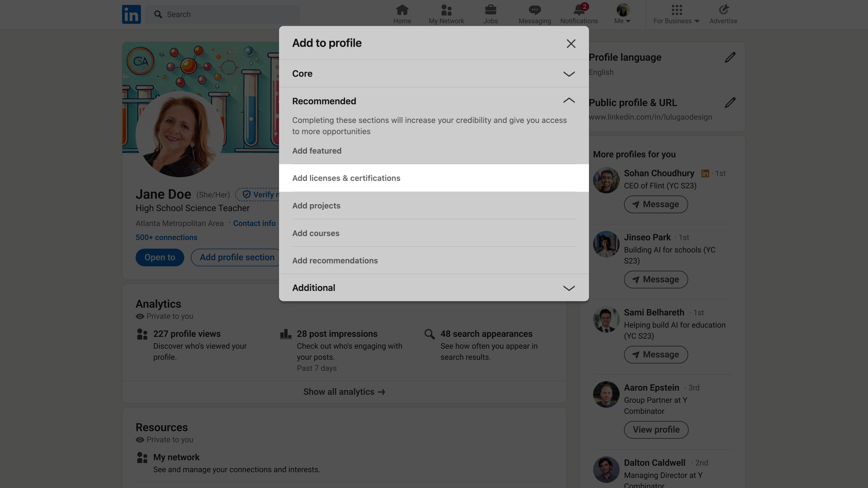Open the Me dropdown menu
868x488 pixels.
(622, 14)
